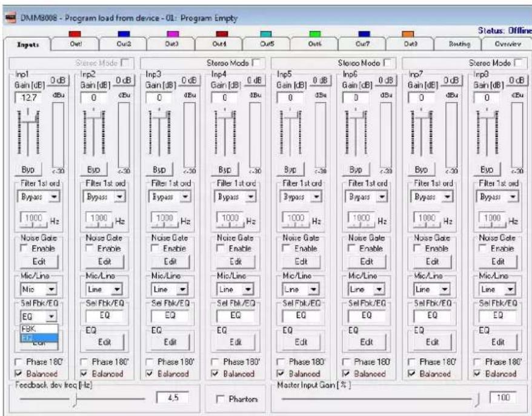Click the cyan color swatch above the Out5 tab
Image resolution: width=532 pixels, height=416 pixels.
(266, 34)
